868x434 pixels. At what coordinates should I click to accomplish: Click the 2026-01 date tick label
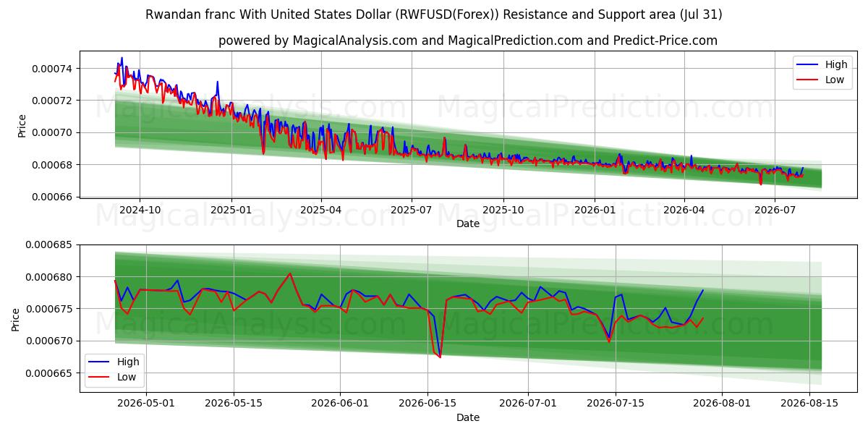tap(595, 210)
